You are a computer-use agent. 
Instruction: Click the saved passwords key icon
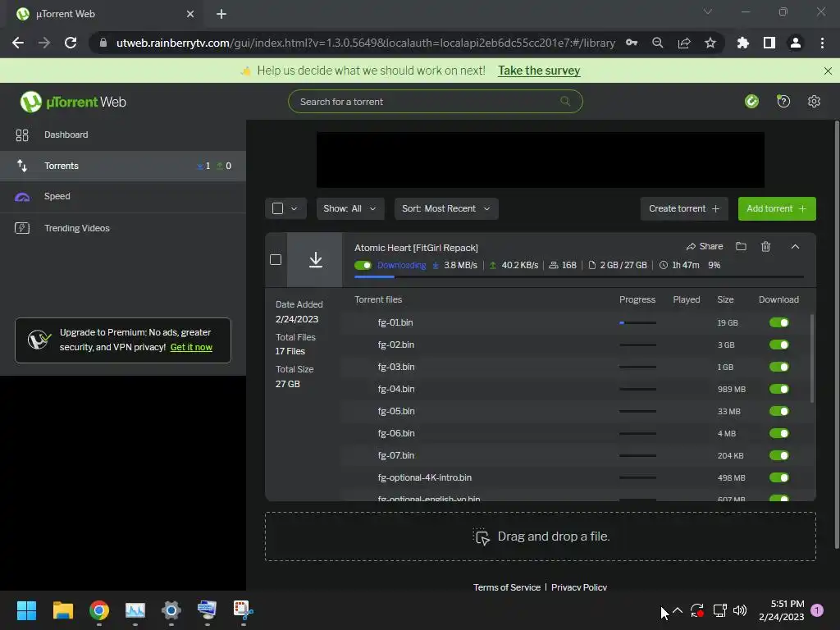point(632,43)
